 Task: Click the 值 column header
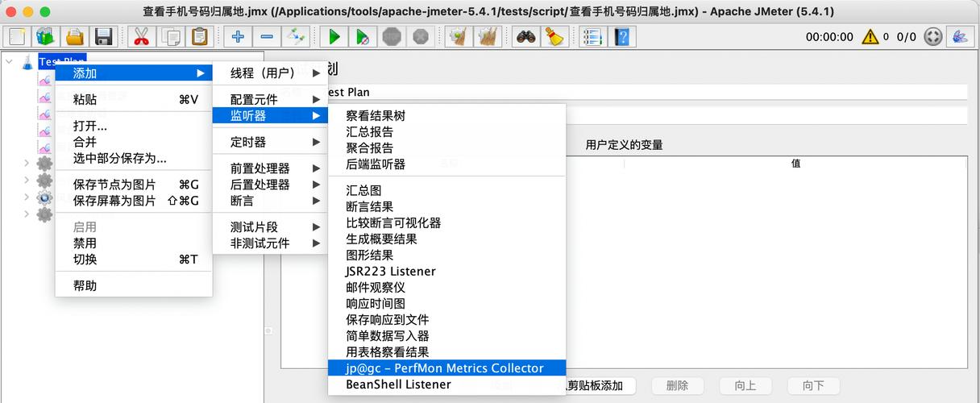tap(795, 163)
